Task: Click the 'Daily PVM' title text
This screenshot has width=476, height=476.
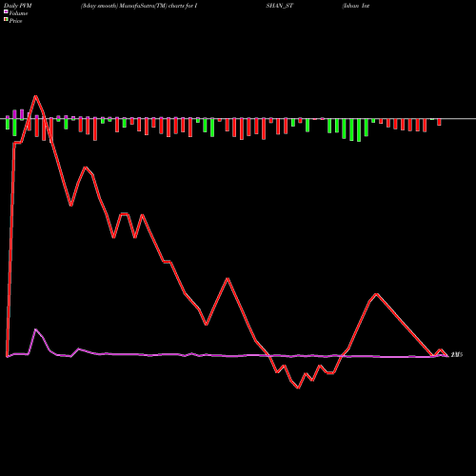Action: coord(18,6)
